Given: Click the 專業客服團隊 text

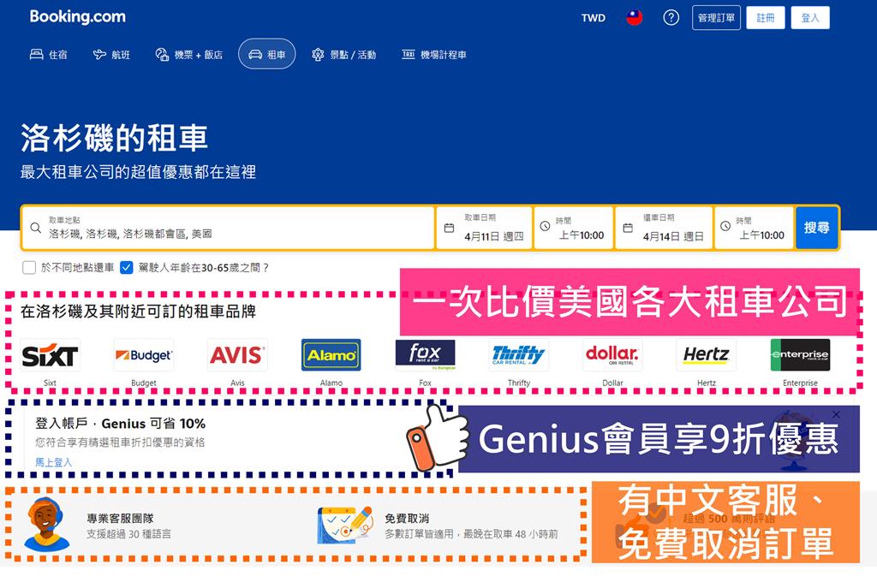Looking at the screenshot, I should tap(120, 518).
